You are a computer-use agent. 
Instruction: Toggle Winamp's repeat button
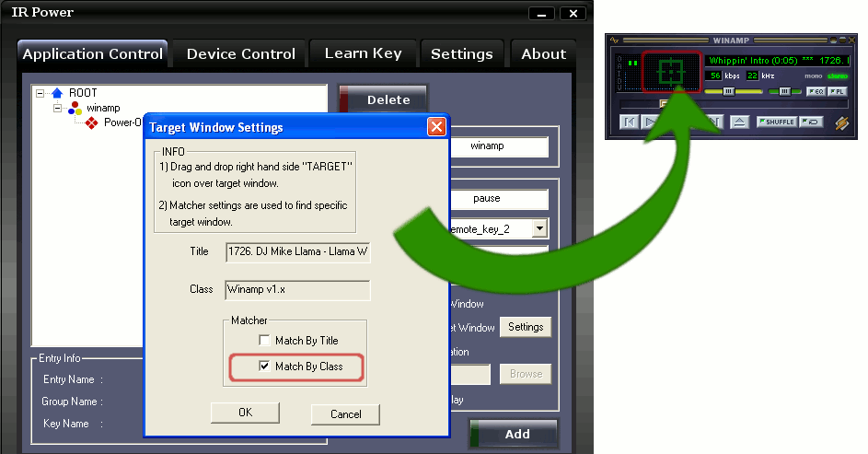click(811, 122)
